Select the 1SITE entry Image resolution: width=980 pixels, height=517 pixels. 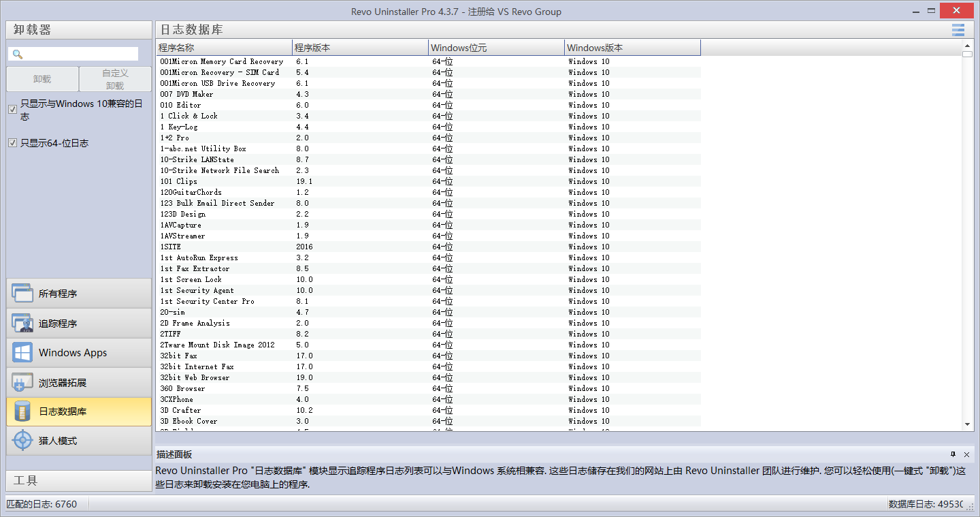point(429,247)
